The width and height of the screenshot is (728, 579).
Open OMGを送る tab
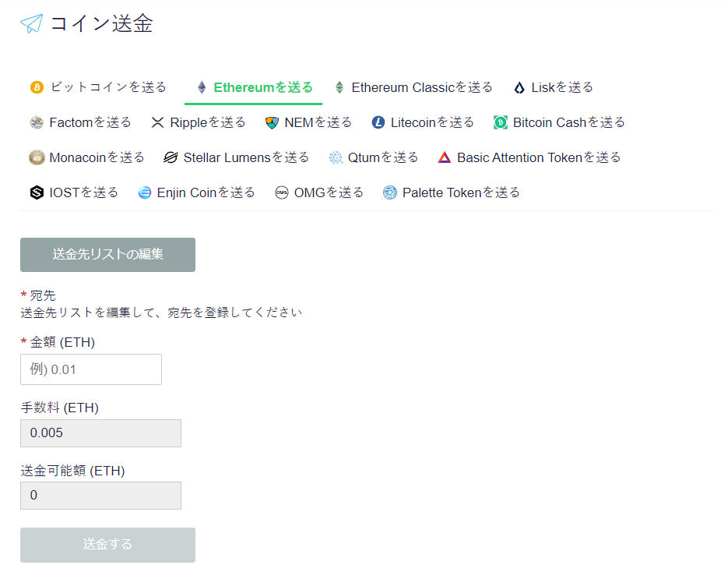[319, 192]
